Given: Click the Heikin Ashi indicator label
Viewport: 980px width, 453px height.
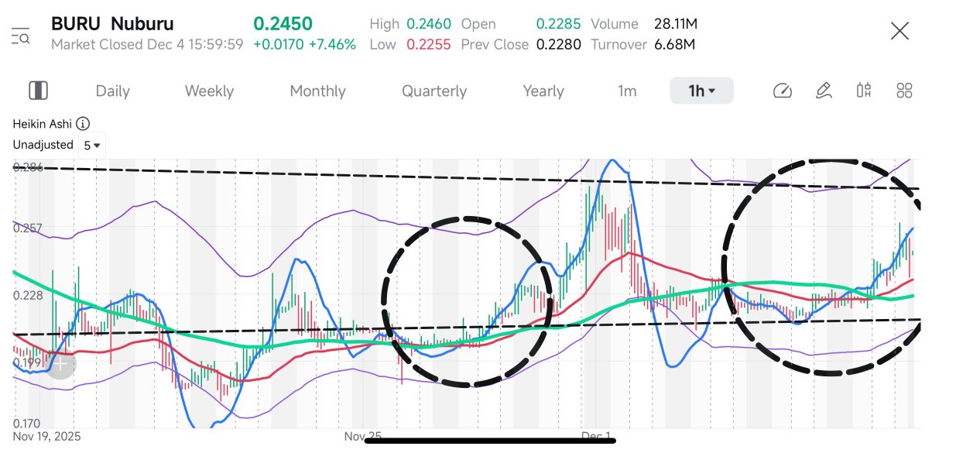Looking at the screenshot, I should [x=43, y=123].
